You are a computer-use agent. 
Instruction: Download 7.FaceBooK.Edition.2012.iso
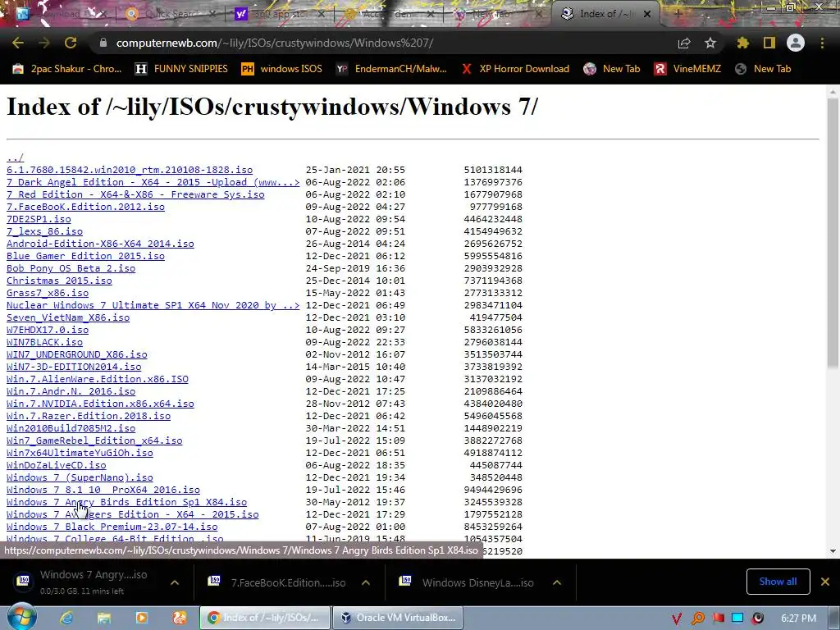pos(85,207)
